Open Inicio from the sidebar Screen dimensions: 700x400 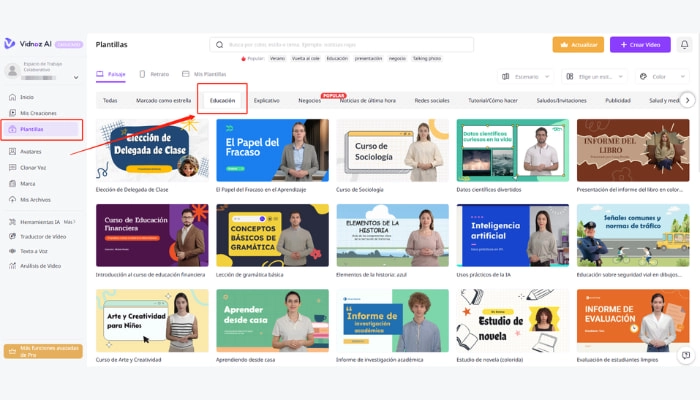27,97
